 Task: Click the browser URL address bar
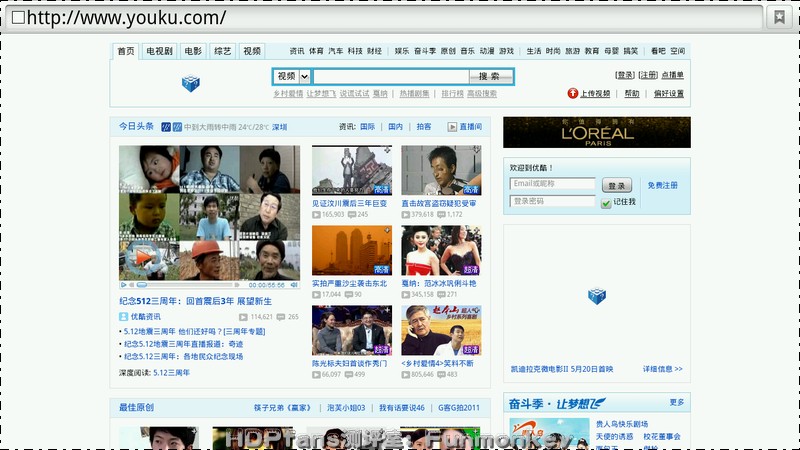click(x=385, y=17)
